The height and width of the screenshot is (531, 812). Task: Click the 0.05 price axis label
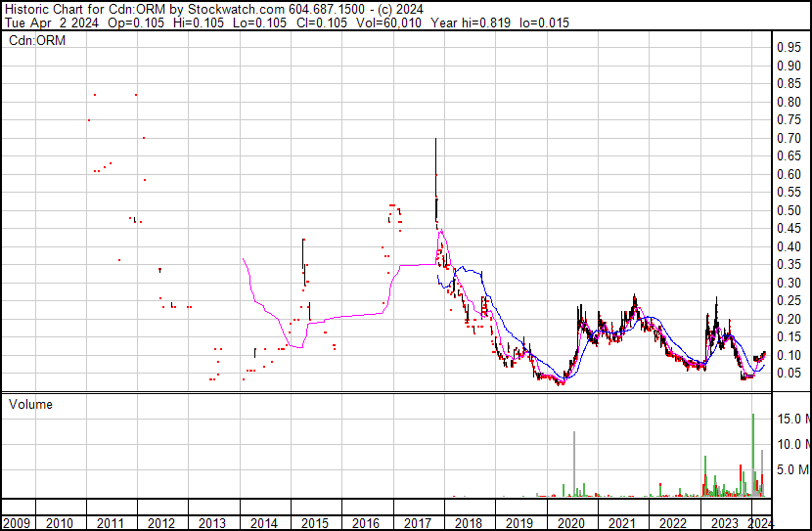tap(789, 374)
